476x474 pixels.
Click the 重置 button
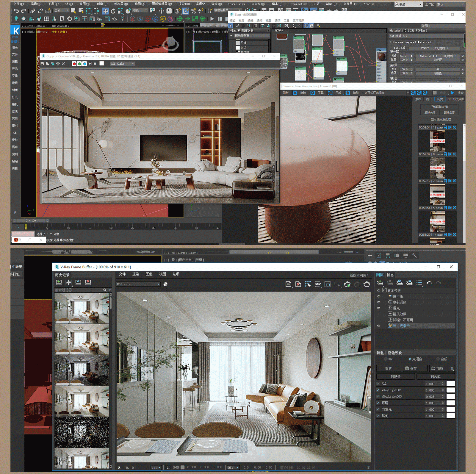click(x=389, y=368)
